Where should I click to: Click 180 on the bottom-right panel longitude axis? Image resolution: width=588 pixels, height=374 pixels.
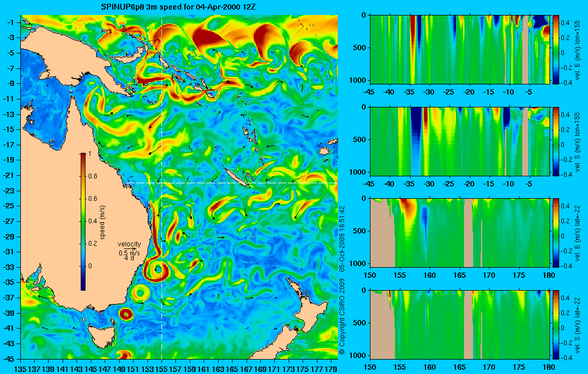point(549,367)
